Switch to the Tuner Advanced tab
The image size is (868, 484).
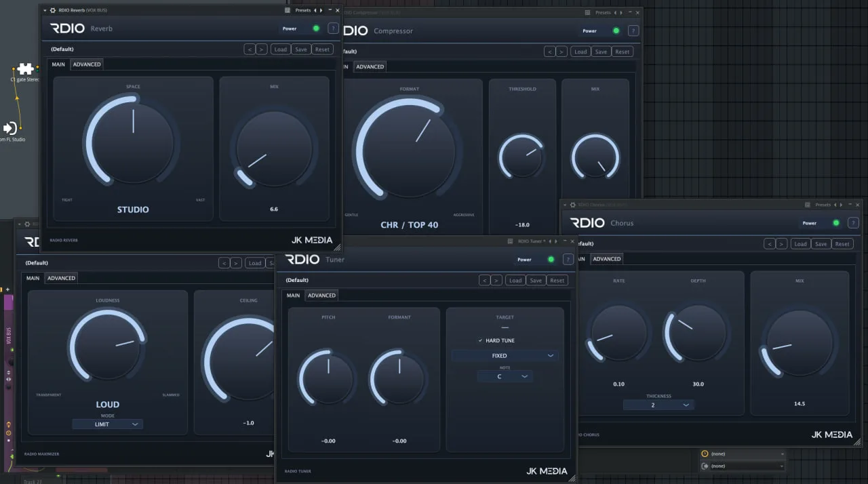(321, 295)
